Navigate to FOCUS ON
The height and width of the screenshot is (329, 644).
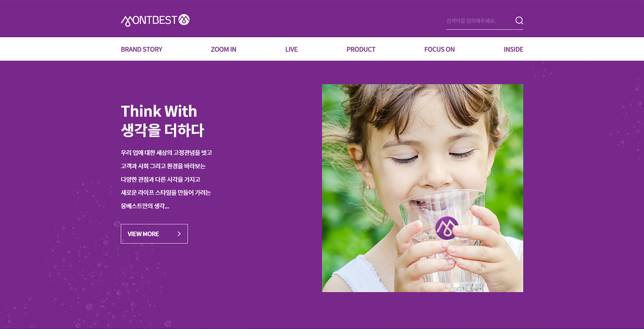click(x=440, y=49)
